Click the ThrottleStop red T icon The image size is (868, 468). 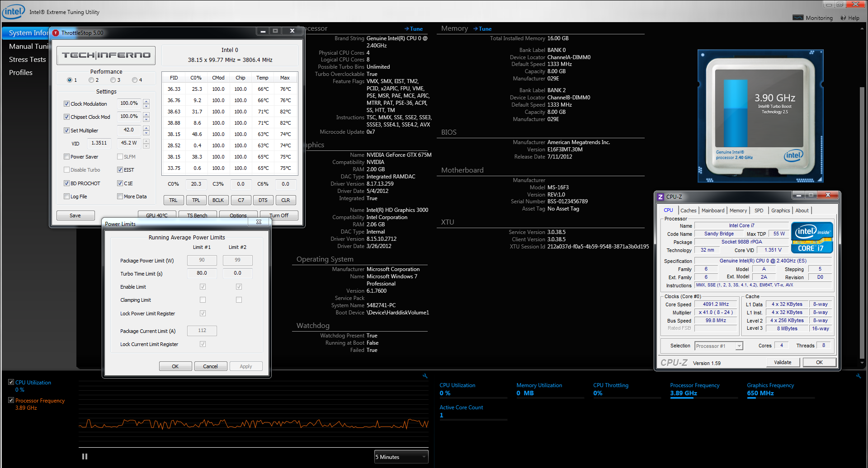pos(56,33)
